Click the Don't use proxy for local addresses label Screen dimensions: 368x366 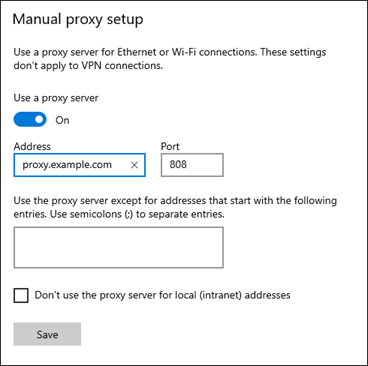point(162,295)
